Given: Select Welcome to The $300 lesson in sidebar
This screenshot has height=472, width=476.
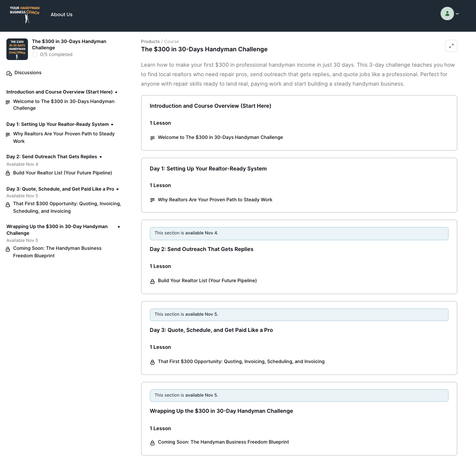Looking at the screenshot, I should click(64, 105).
